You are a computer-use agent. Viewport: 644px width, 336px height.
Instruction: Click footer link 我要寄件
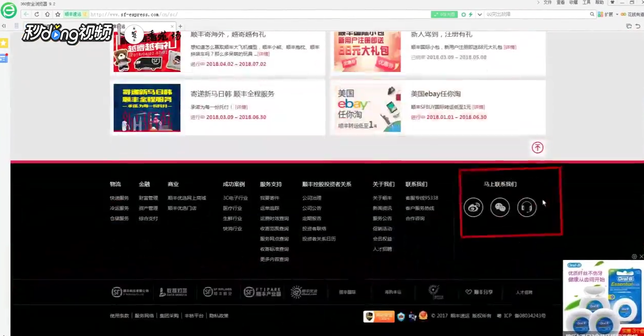point(270,198)
